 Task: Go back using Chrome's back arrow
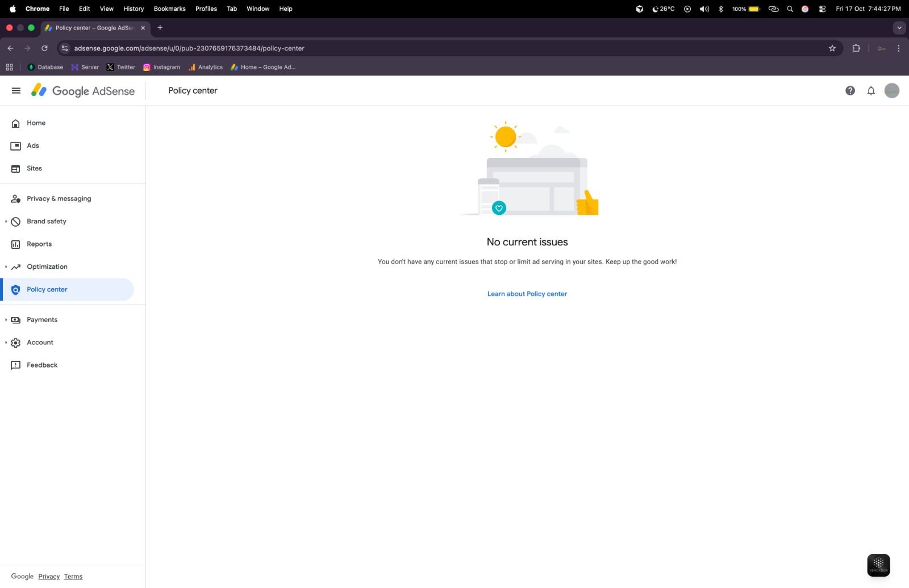coord(10,48)
